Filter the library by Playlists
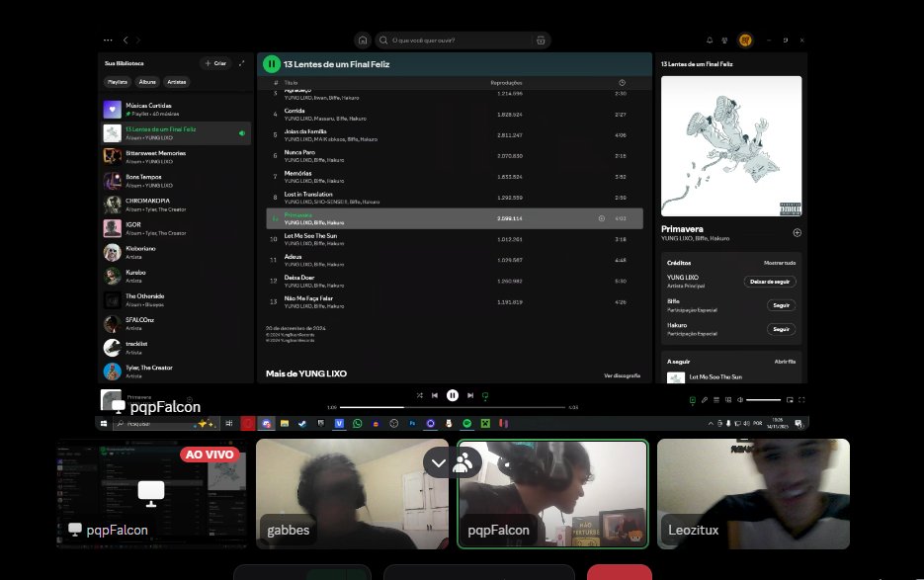 coord(118,82)
